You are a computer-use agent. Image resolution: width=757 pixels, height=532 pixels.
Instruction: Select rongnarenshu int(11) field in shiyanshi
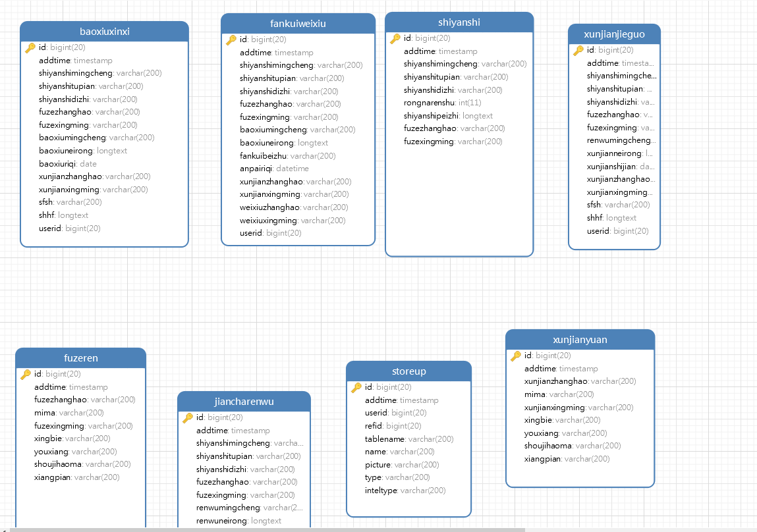tap(442, 102)
